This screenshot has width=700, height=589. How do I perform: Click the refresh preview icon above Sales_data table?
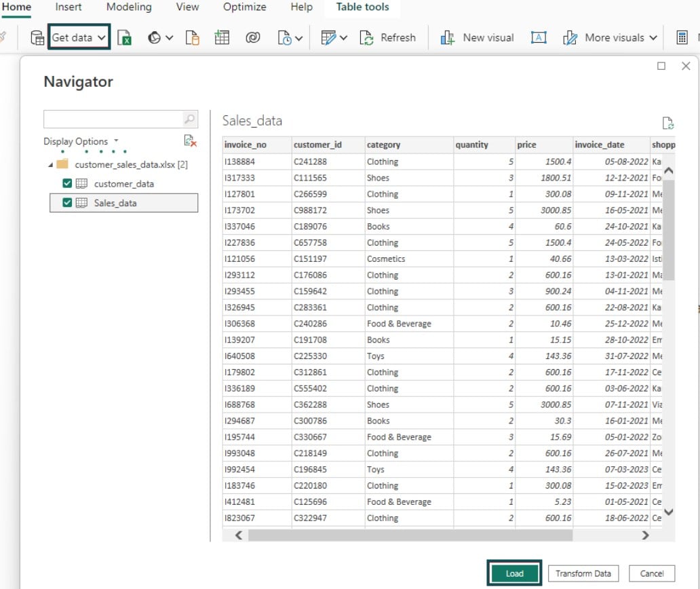pyautogui.click(x=668, y=123)
